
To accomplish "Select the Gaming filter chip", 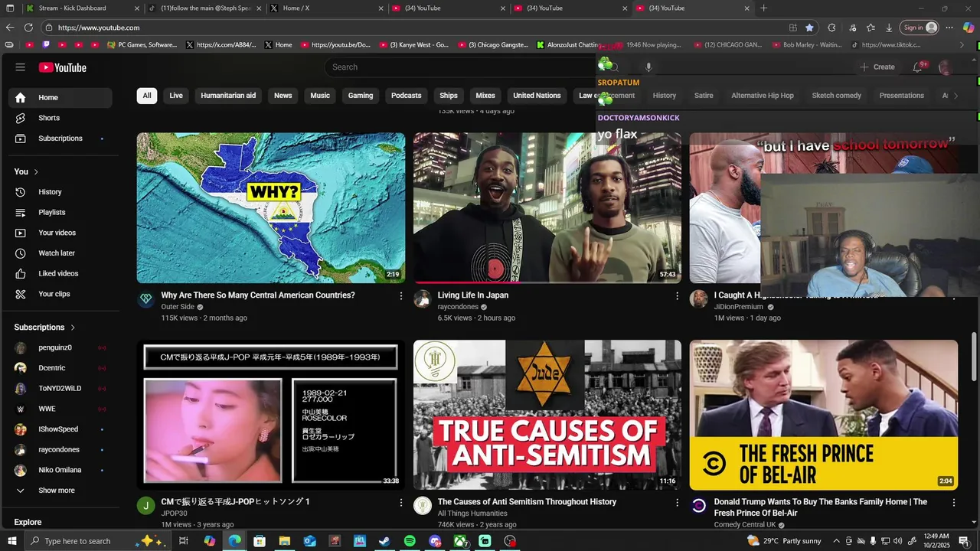I will click(x=361, y=96).
